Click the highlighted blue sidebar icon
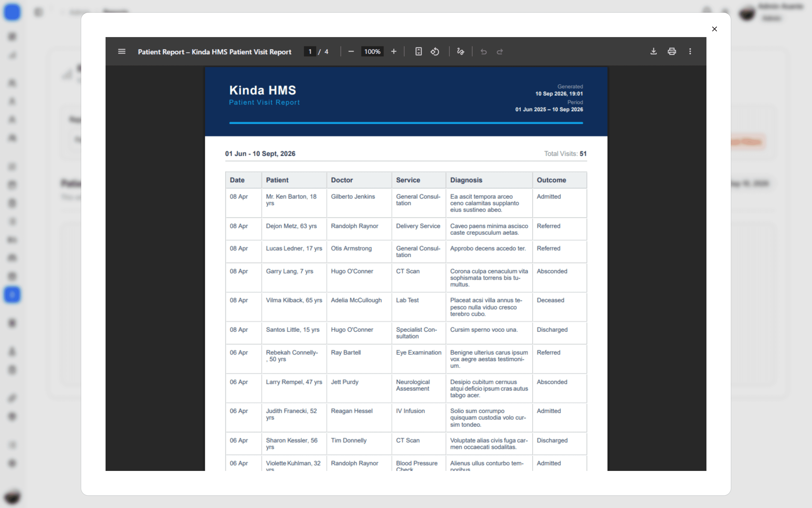This screenshot has width=812, height=508. point(12,295)
